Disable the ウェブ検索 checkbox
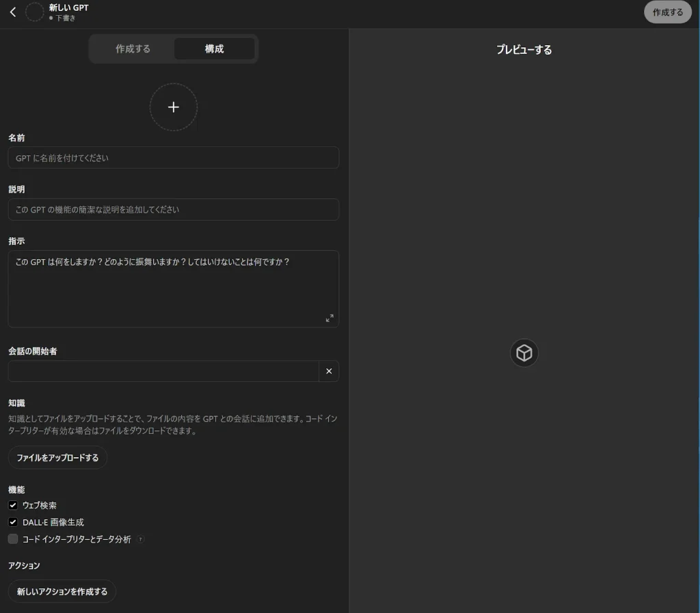 [x=13, y=506]
